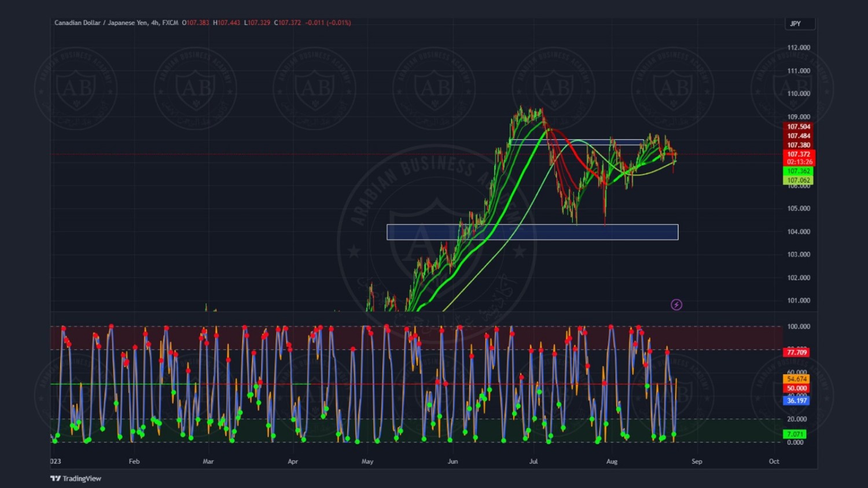868x488 pixels.
Task: Click the purple lightning bolt icon
Action: point(676,305)
